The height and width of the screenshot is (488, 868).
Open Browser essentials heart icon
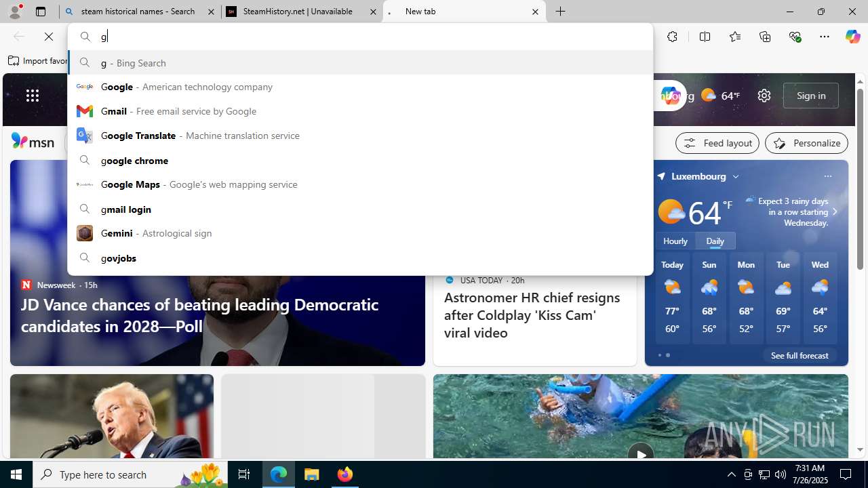click(795, 37)
